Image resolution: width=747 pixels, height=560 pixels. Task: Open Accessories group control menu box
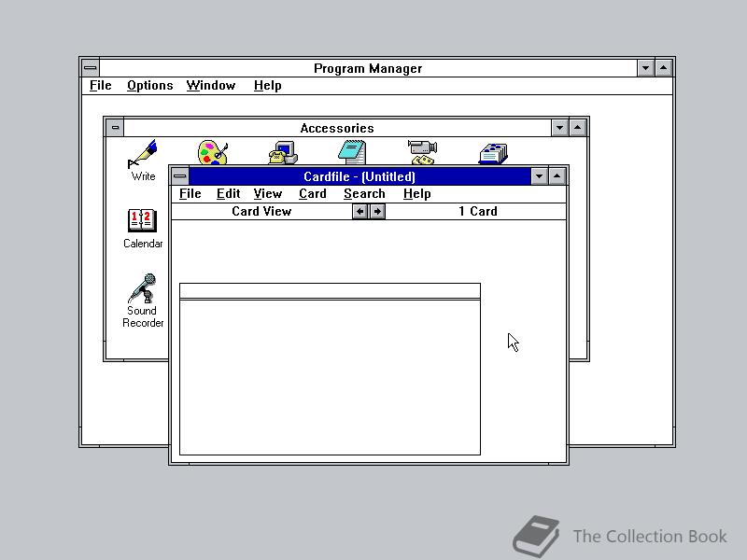coord(115,128)
